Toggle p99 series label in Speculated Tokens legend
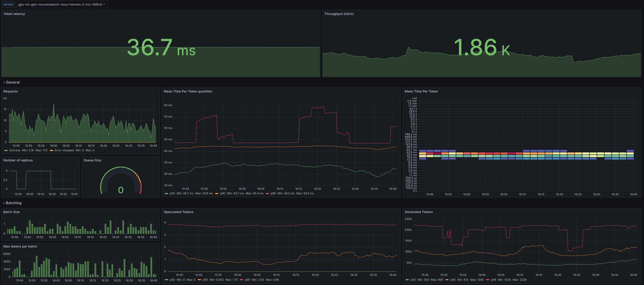Viewport: 644px width, 285px height. point(247,280)
